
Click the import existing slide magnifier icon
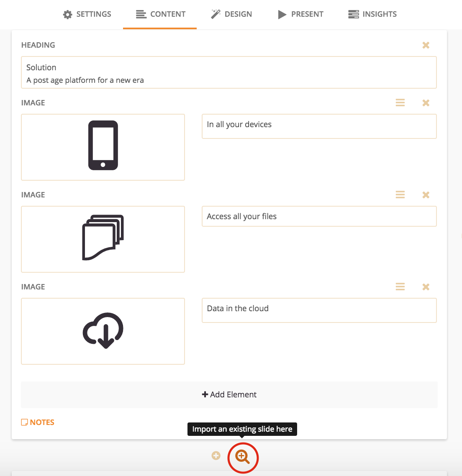pyautogui.click(x=242, y=457)
